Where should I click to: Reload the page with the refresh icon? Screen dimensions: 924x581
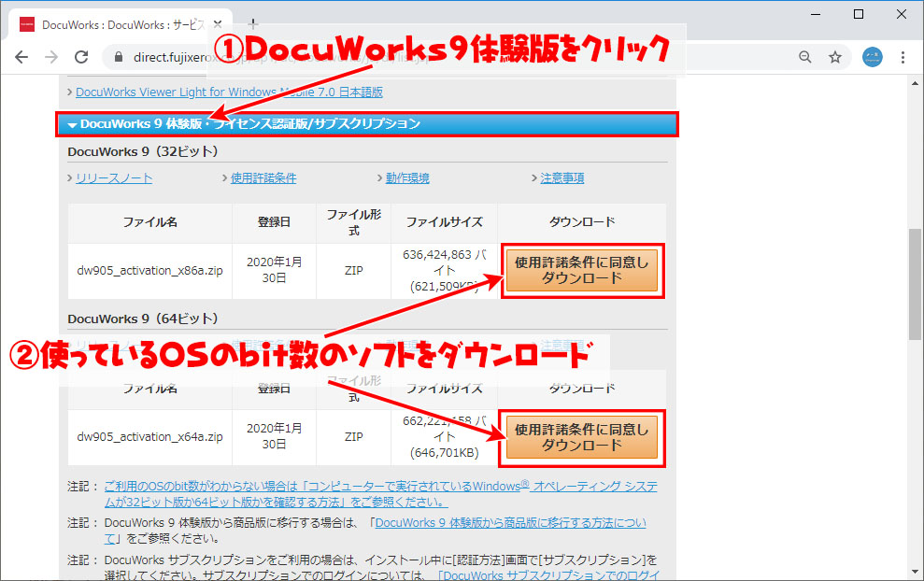(81, 57)
